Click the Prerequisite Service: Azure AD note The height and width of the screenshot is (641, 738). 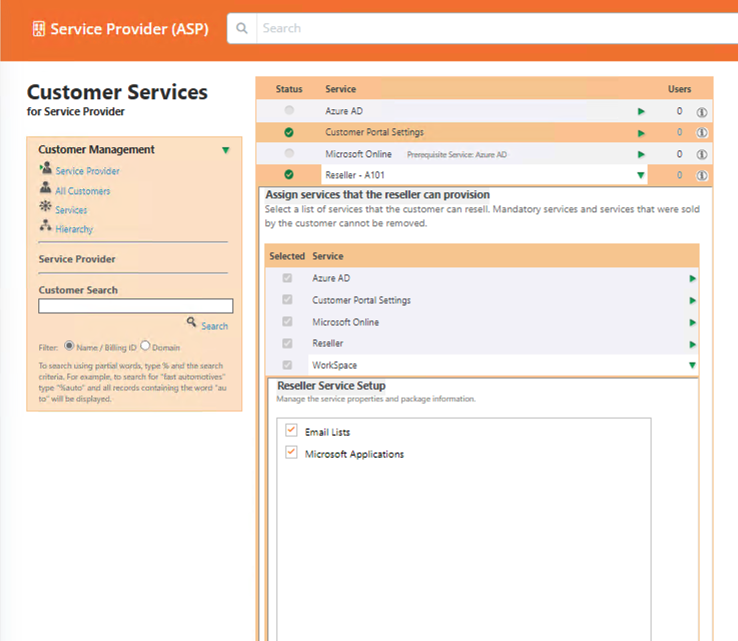457,154
